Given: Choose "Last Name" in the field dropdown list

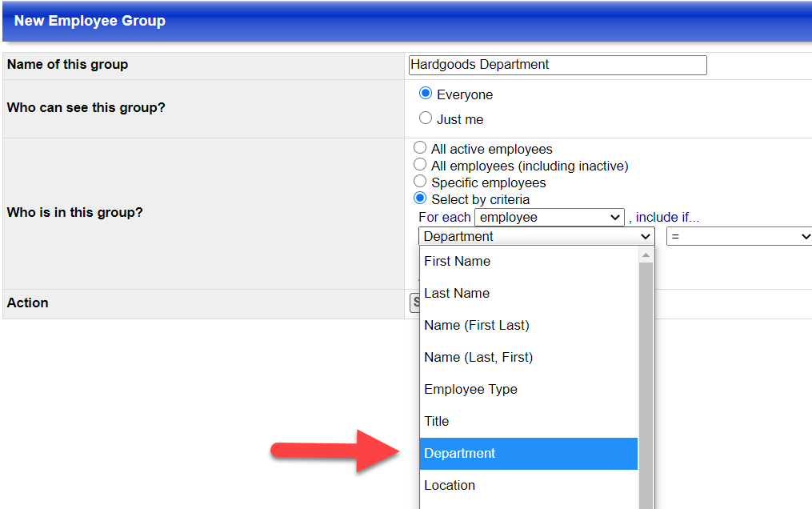Looking at the screenshot, I should 456,293.
